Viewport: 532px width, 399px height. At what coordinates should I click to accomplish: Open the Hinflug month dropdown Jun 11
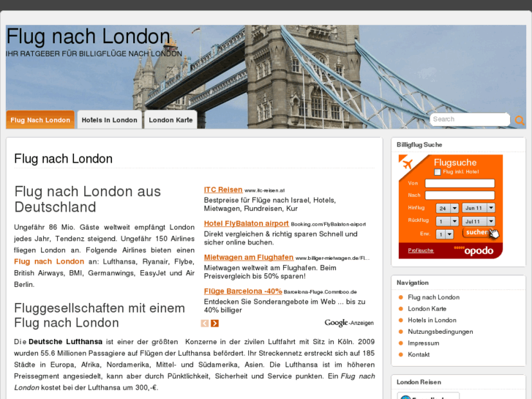pos(479,208)
